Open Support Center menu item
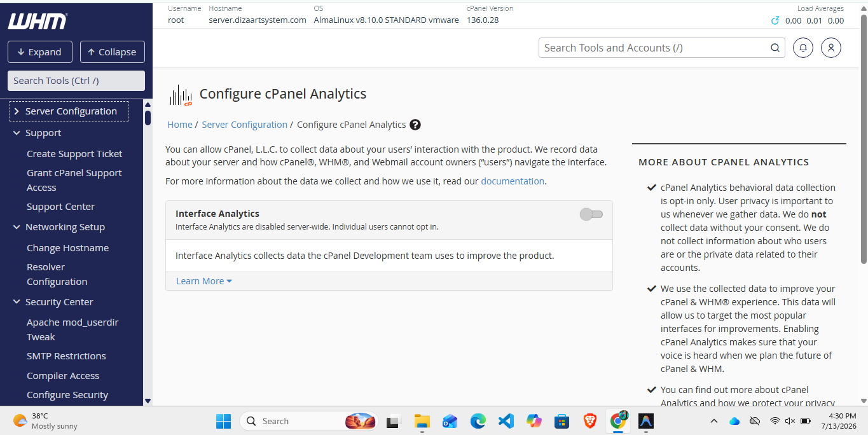This screenshot has height=435, width=868. coord(60,207)
